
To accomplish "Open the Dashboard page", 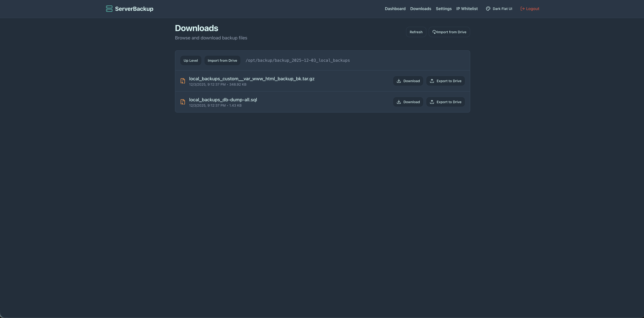I will click(x=395, y=8).
